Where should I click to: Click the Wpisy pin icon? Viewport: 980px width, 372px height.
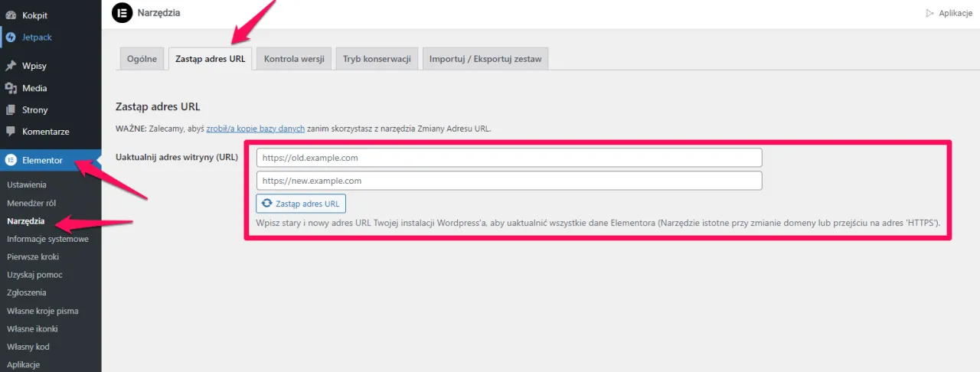pos(11,67)
